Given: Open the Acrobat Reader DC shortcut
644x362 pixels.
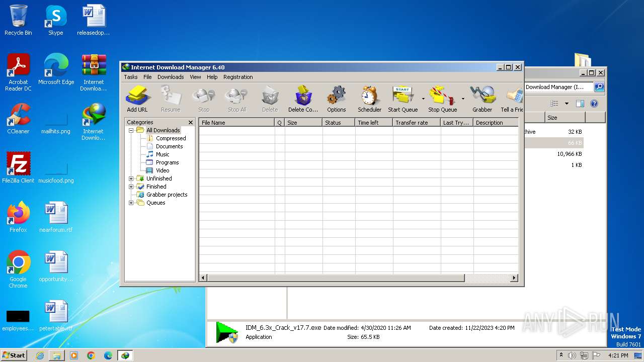Looking at the screenshot, I should pyautogui.click(x=18, y=72).
